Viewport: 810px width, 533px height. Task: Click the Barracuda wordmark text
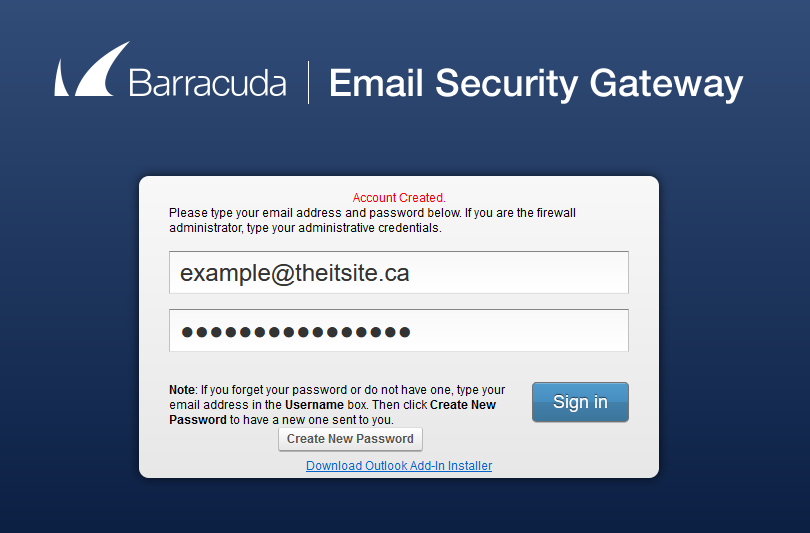coord(207,83)
